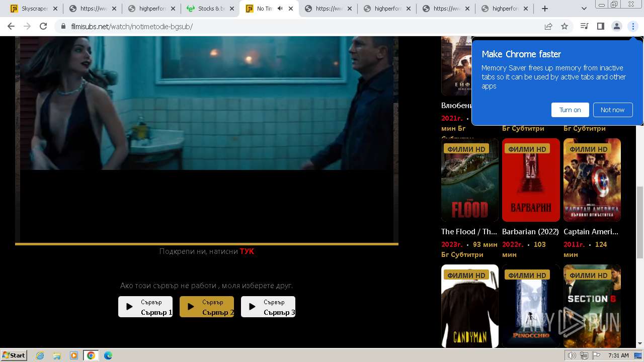
Task: Open a new tab with the plus button
Action: tap(545, 9)
